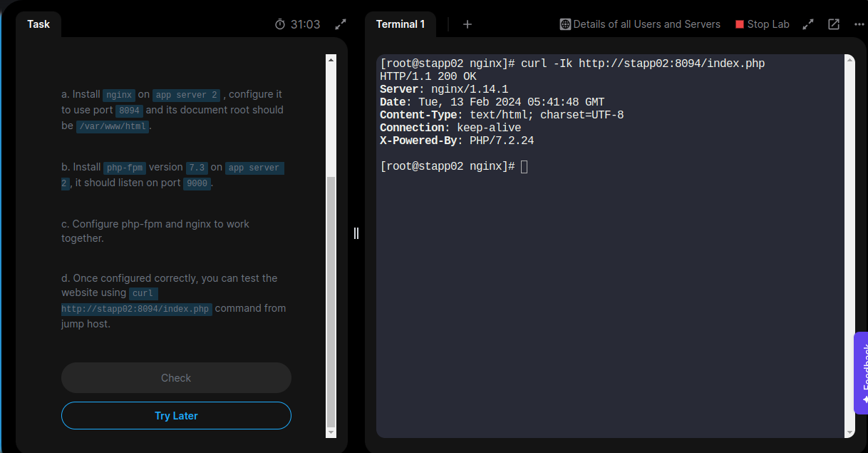
Task: Expand the terminal panel to fullscreen
Action: point(808,24)
